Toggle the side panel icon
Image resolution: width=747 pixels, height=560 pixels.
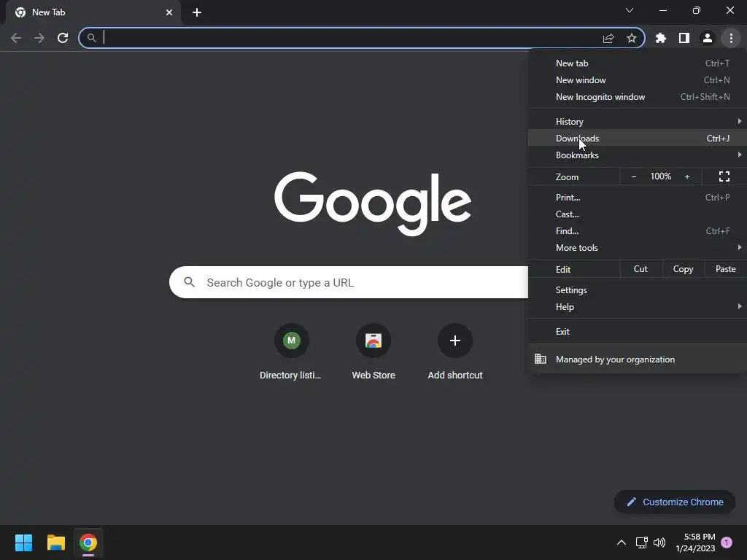(684, 38)
